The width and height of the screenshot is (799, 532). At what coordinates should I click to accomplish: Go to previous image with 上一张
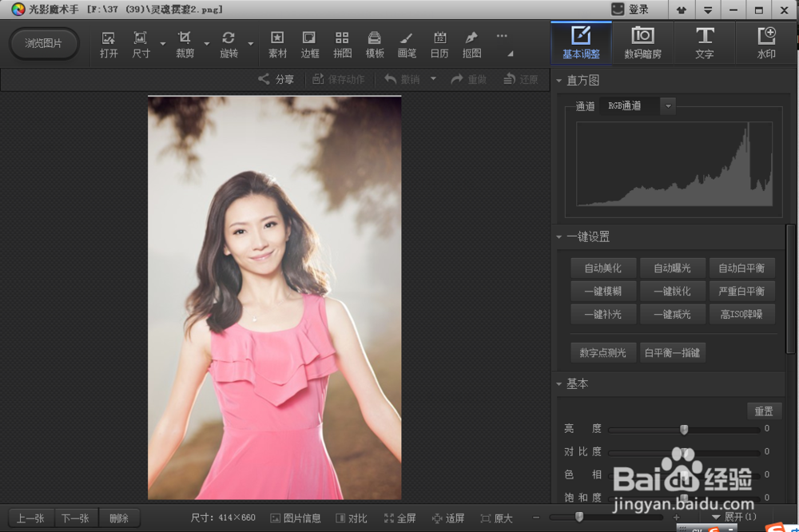coord(30,518)
